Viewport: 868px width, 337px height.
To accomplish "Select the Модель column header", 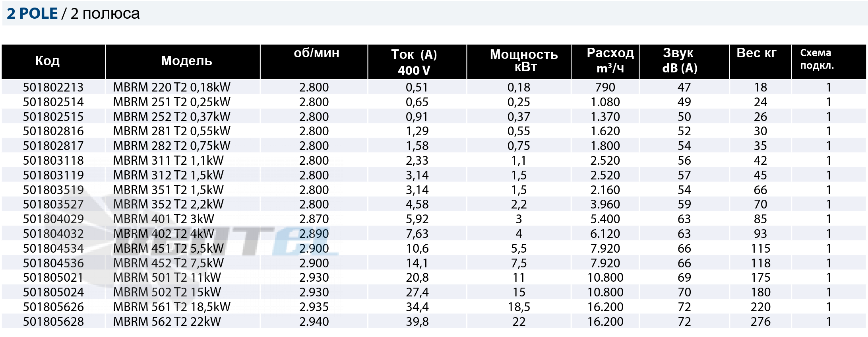I will tap(186, 60).
